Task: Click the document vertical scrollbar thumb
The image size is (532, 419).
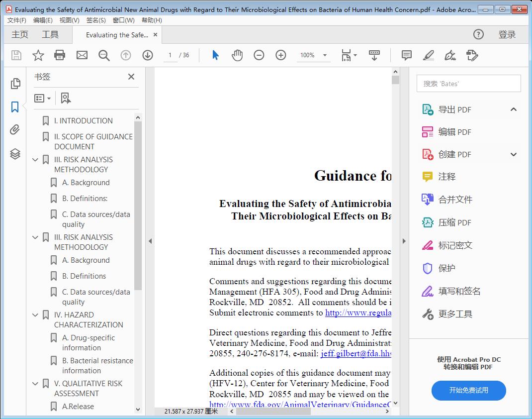Action: (395, 80)
